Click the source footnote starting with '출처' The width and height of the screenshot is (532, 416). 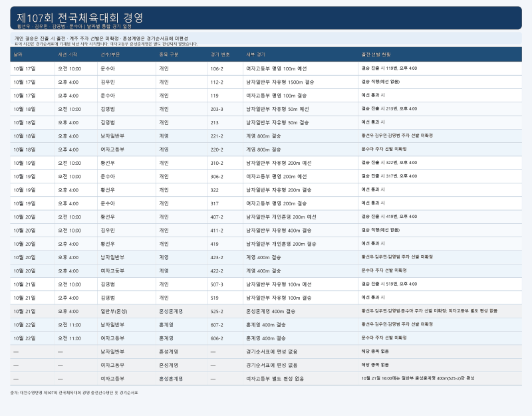click(x=74, y=393)
